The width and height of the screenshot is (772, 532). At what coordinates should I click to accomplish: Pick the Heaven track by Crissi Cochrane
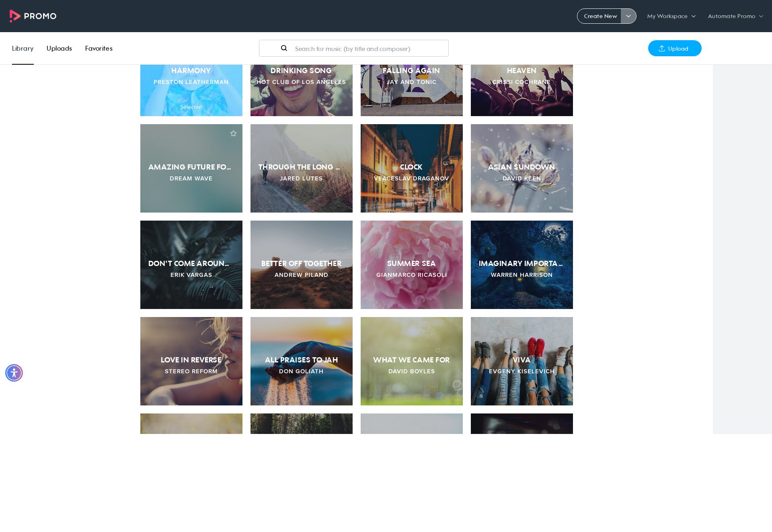[x=522, y=90]
